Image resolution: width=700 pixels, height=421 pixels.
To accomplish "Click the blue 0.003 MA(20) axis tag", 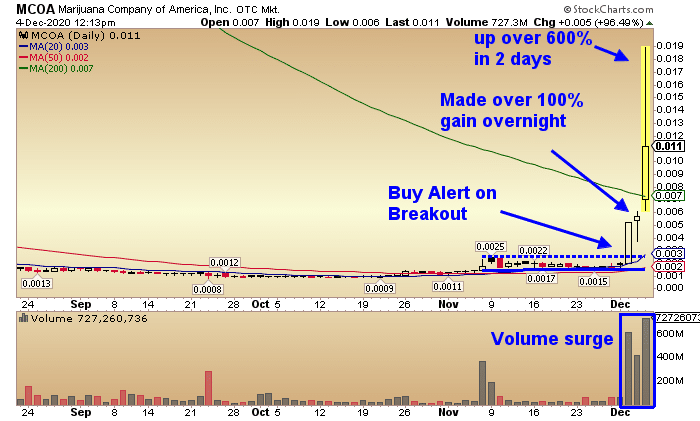I will [x=669, y=253].
